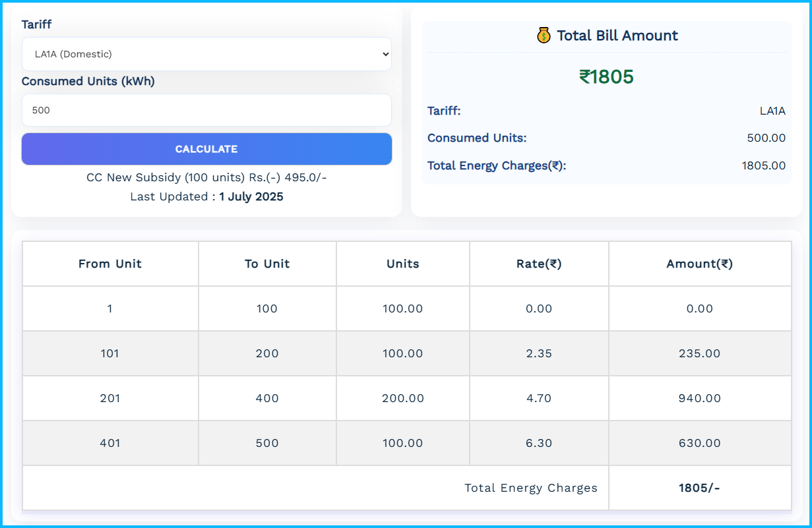Click the 'Amount(₹)' column header

[700, 264]
